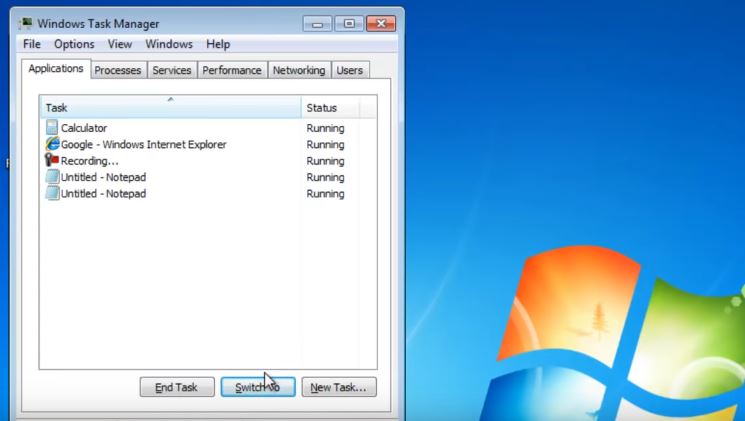The height and width of the screenshot is (421, 745).
Task: Click the Recording task's red icon
Action: pos(52,160)
